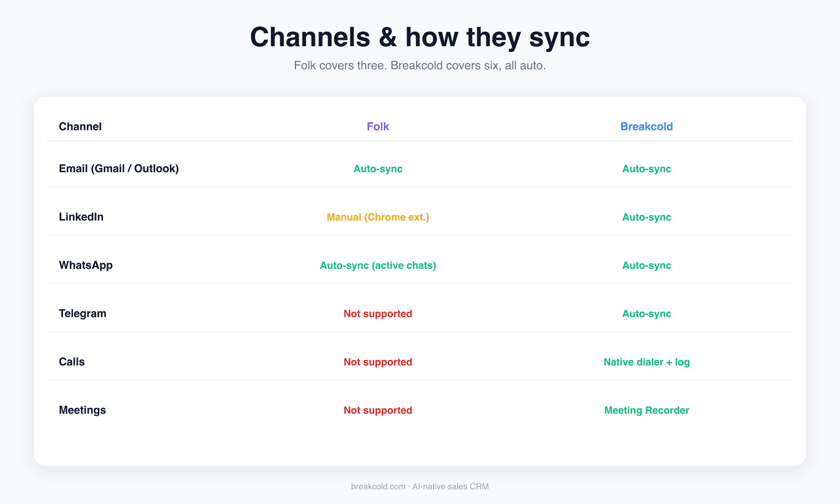
Task: Select the 'Telegram' row label
Action: point(82,313)
